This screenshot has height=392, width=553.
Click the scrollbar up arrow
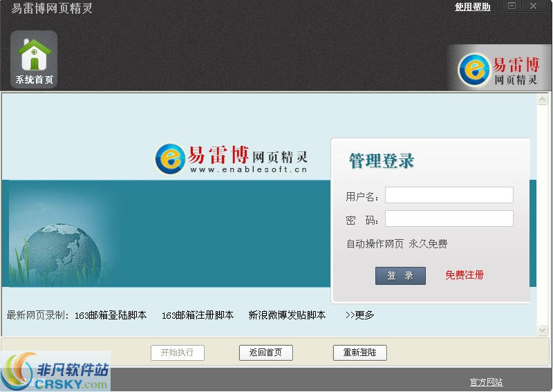tap(542, 100)
